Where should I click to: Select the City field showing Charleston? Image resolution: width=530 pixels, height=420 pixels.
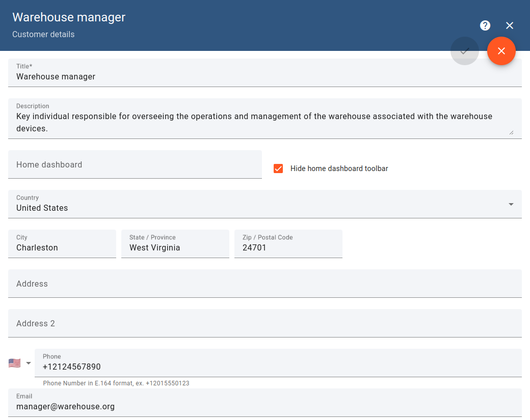tap(61, 247)
